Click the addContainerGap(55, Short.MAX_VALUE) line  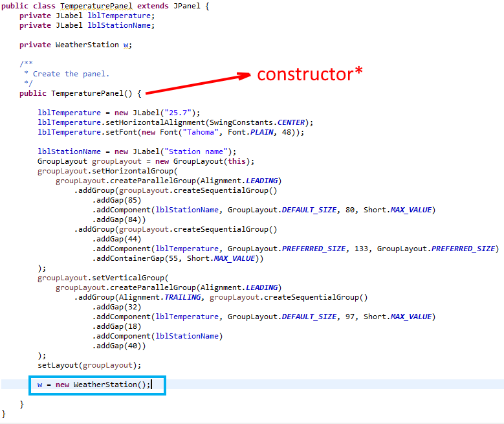click(178, 258)
